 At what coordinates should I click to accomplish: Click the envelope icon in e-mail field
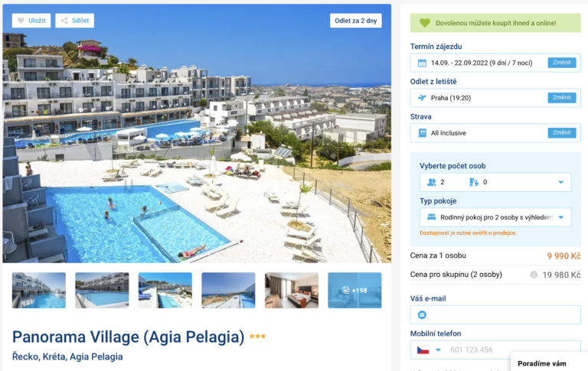point(422,315)
